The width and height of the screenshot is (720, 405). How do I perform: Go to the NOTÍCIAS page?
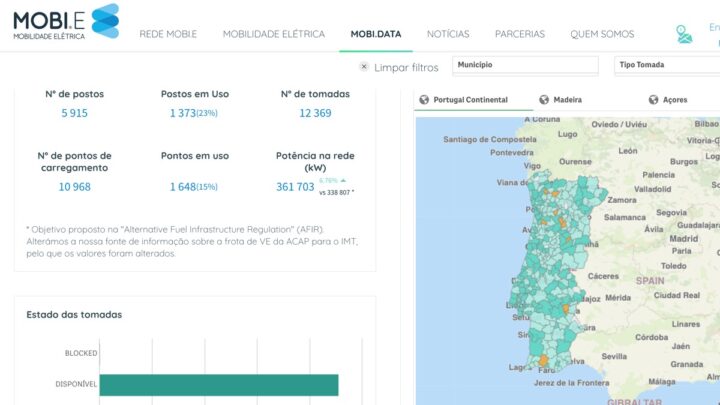(x=448, y=34)
